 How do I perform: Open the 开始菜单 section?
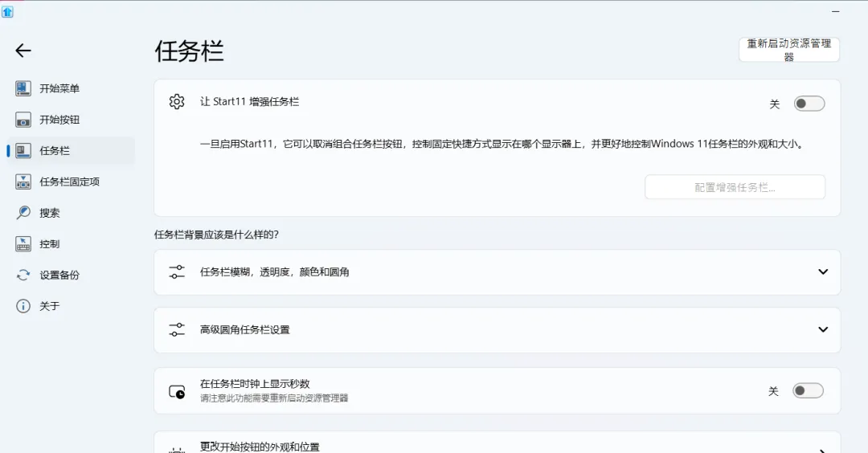[x=71, y=88]
